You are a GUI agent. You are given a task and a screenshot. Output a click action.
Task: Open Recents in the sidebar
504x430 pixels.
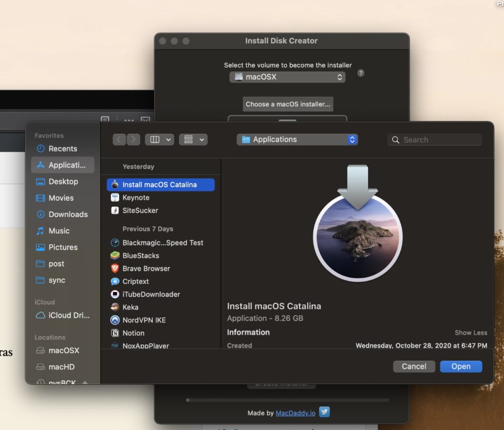point(63,149)
